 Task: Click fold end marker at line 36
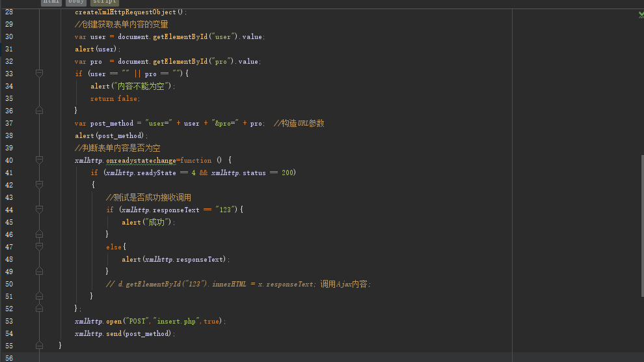40,110
